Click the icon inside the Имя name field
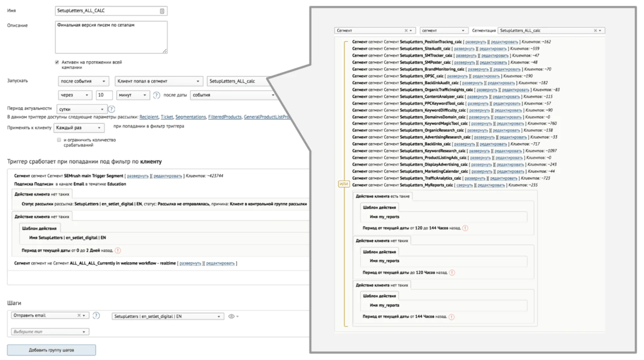This screenshot has width=644, height=360. [x=162, y=11]
